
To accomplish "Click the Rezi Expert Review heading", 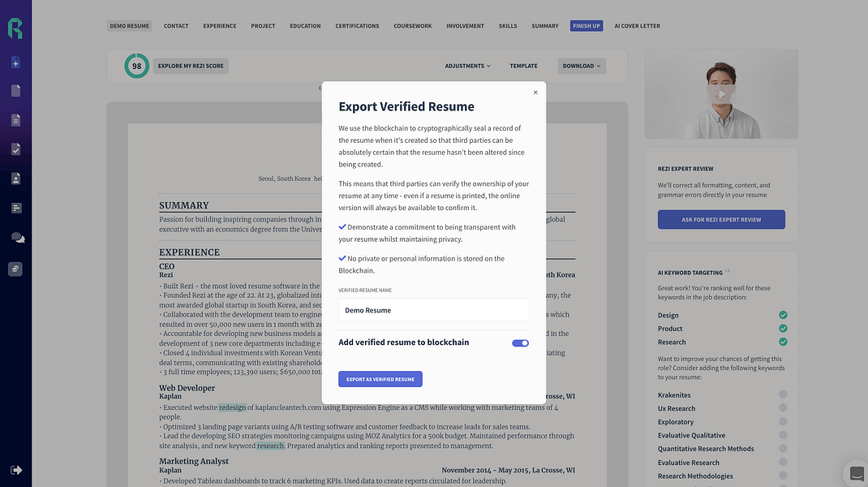I will [685, 169].
